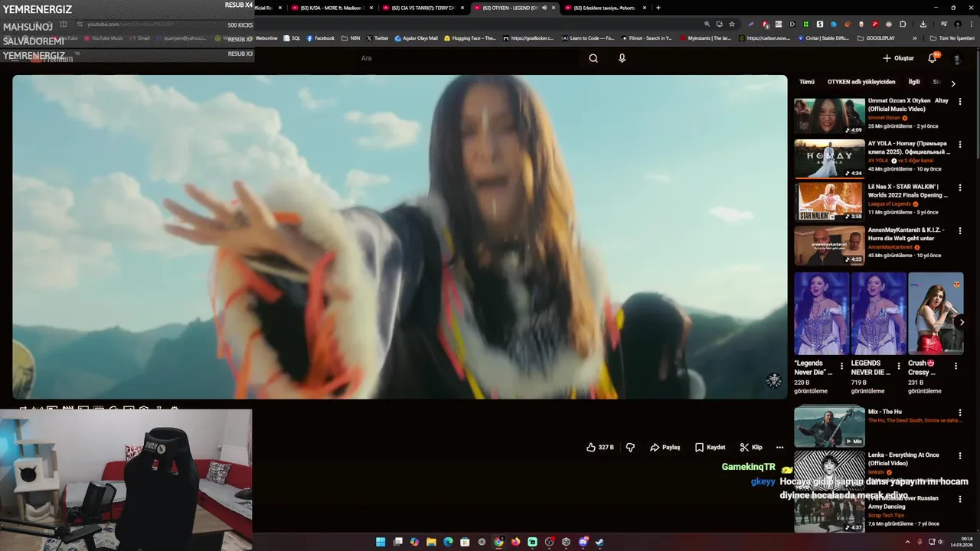Viewport: 980px width, 551px height.
Task: Mute the OTYKEN - LEGEND tab audio icon
Action: 544,8
